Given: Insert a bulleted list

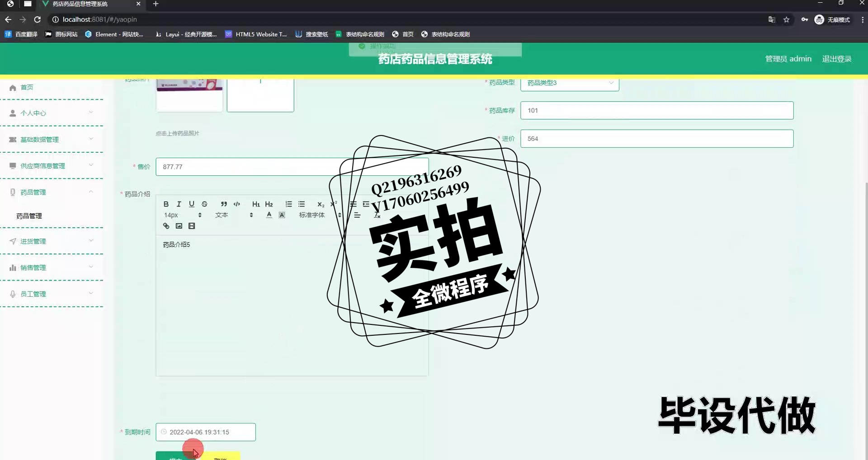Looking at the screenshot, I should [x=302, y=204].
